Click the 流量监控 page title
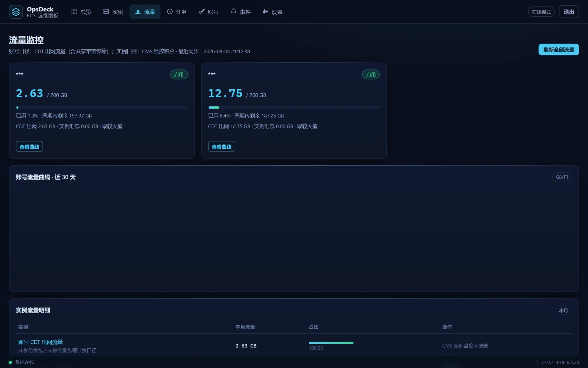Viewport: 588px width, 368px height. (26, 40)
